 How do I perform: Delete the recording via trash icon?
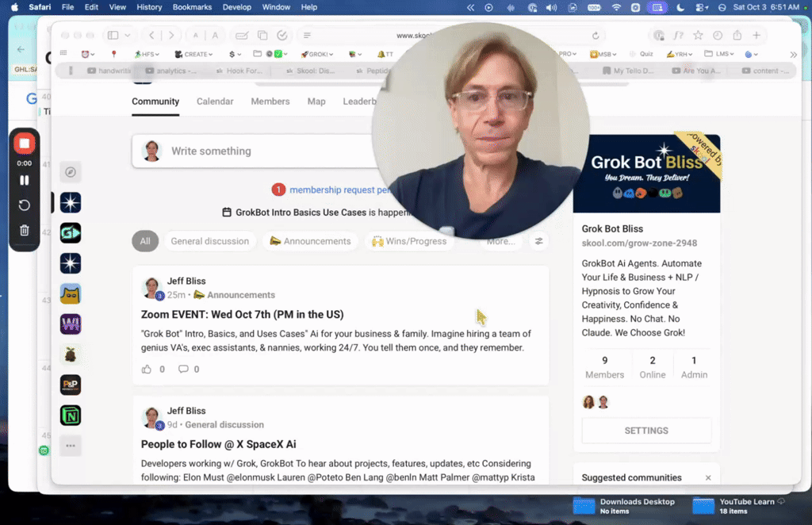pyautogui.click(x=25, y=231)
